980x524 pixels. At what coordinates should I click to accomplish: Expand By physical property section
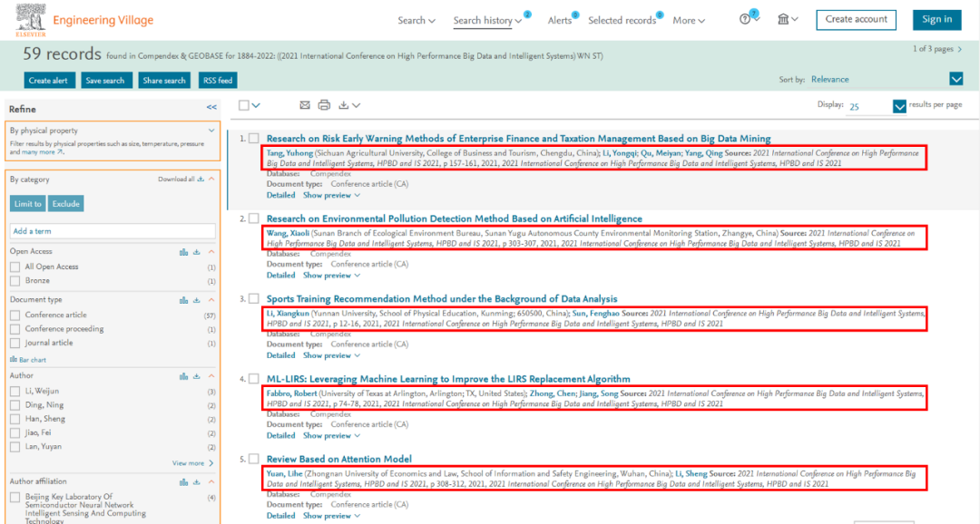(x=211, y=131)
